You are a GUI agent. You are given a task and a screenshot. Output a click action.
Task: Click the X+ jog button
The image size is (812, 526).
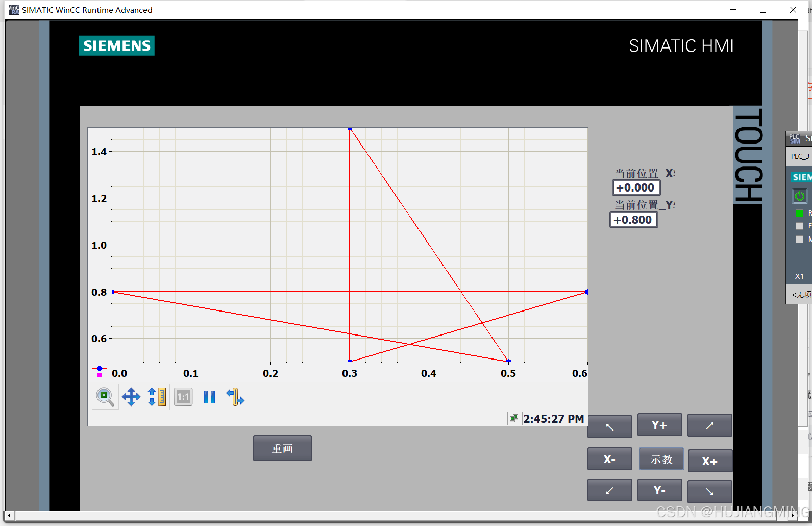(x=710, y=461)
